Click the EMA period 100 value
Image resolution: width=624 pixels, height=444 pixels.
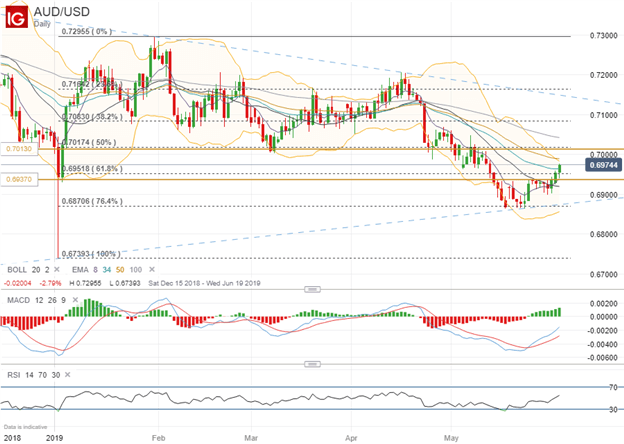tap(136, 270)
